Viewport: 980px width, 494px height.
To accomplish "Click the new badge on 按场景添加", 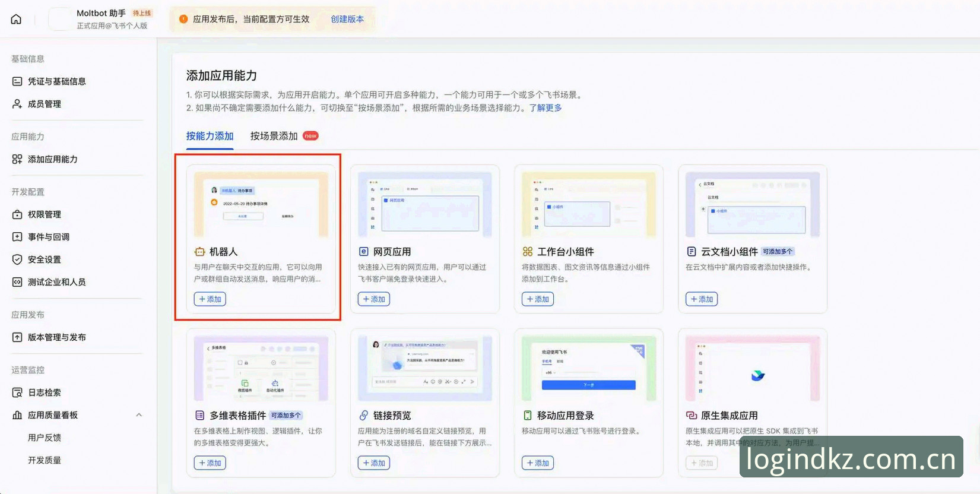I will click(x=310, y=136).
